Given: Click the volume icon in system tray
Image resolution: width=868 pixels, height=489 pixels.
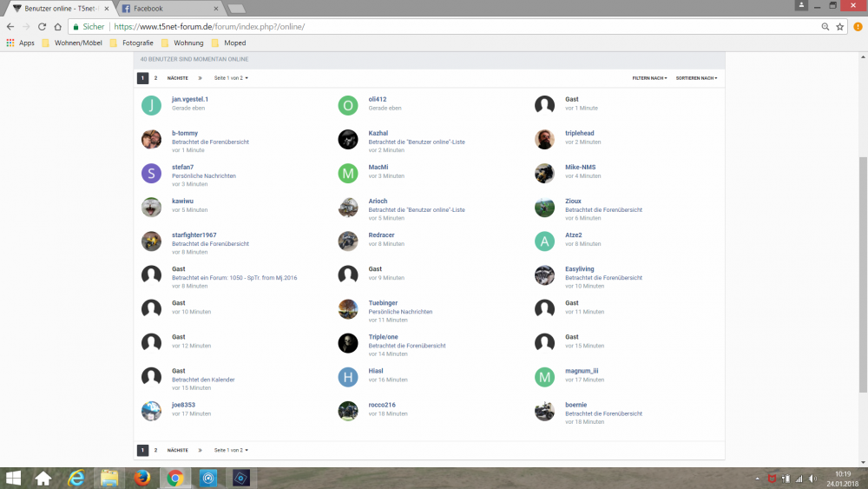Looking at the screenshot, I should [812, 479].
